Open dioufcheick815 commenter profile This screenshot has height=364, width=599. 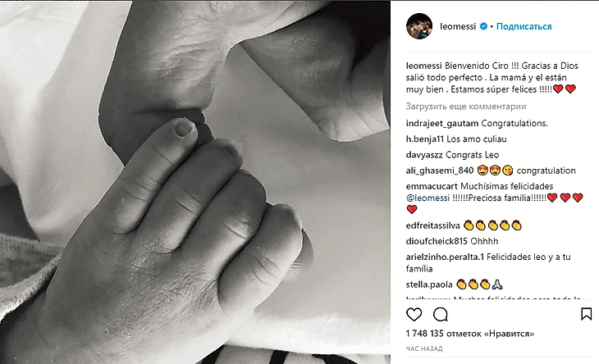(437, 241)
